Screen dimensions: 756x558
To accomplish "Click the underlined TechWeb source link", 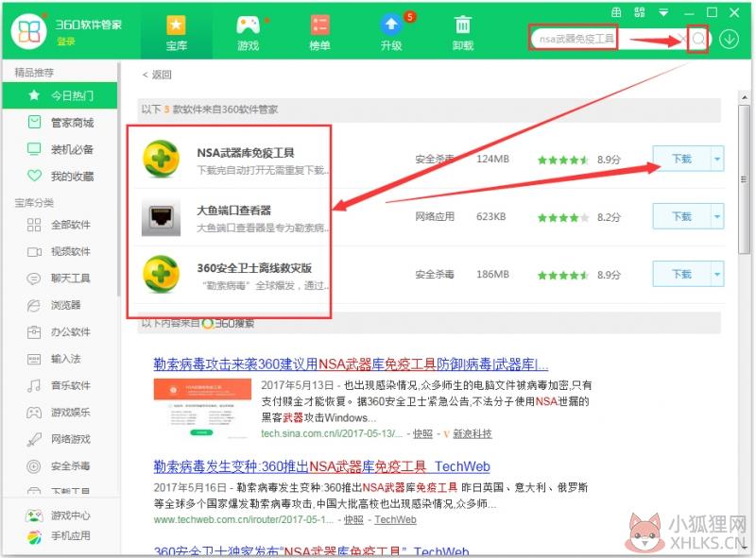I will point(395,520).
